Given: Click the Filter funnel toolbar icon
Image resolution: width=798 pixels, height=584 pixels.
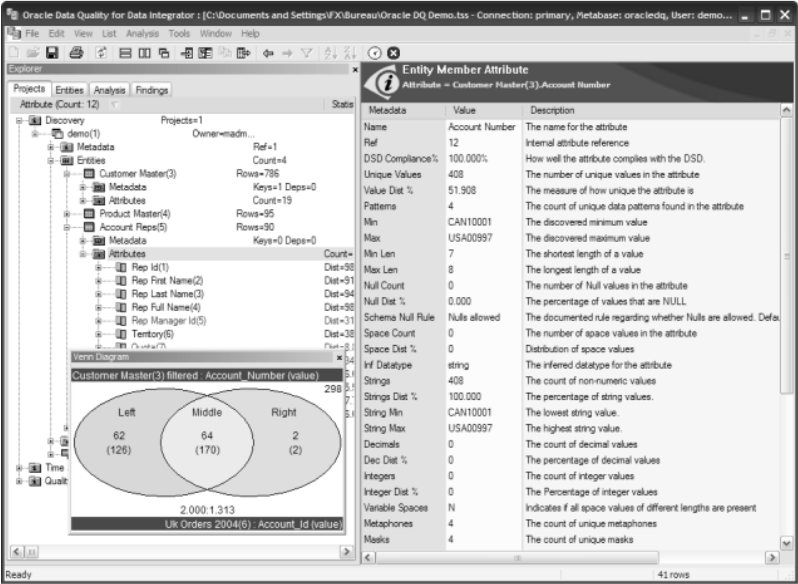Looking at the screenshot, I should coord(306,53).
